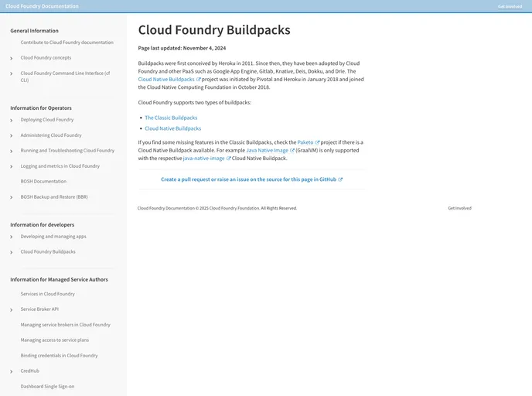Click external link icon beside Java Native Image
The width and height of the screenshot is (532, 396).
pos(292,150)
